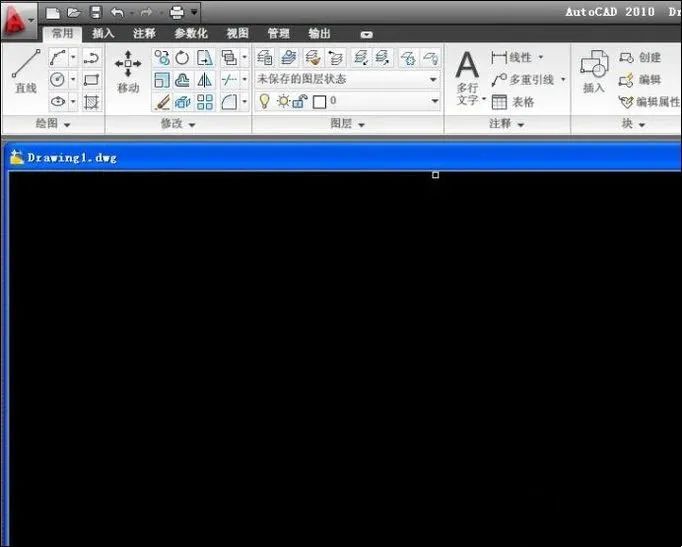Select the array tool grid icon
The image size is (682, 547).
(x=204, y=102)
